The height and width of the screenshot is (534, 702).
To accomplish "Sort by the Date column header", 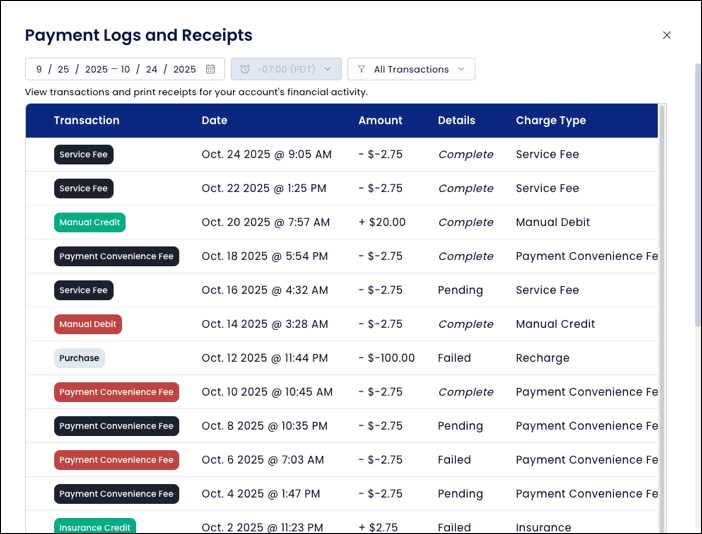I will pos(214,120).
